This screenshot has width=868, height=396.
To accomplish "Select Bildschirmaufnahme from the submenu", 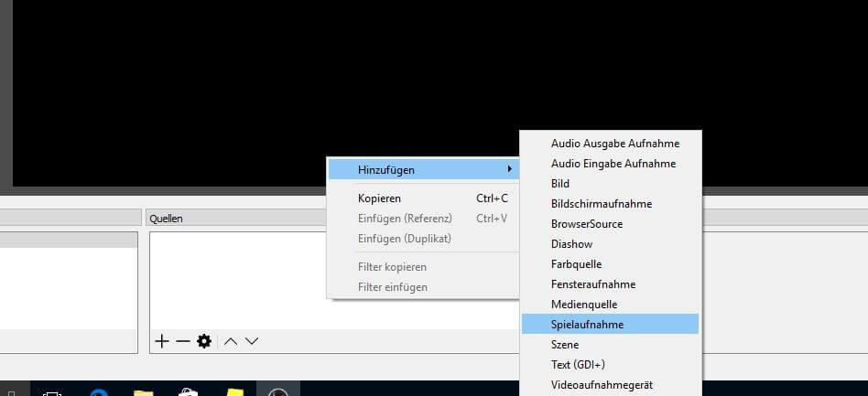I will [601, 203].
